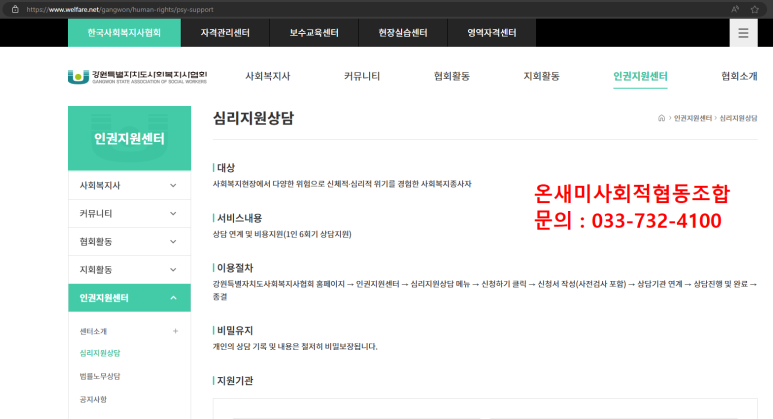Open 인권지원센터 main navigation menu
Viewport: 773px width, 419px height.
[640, 76]
